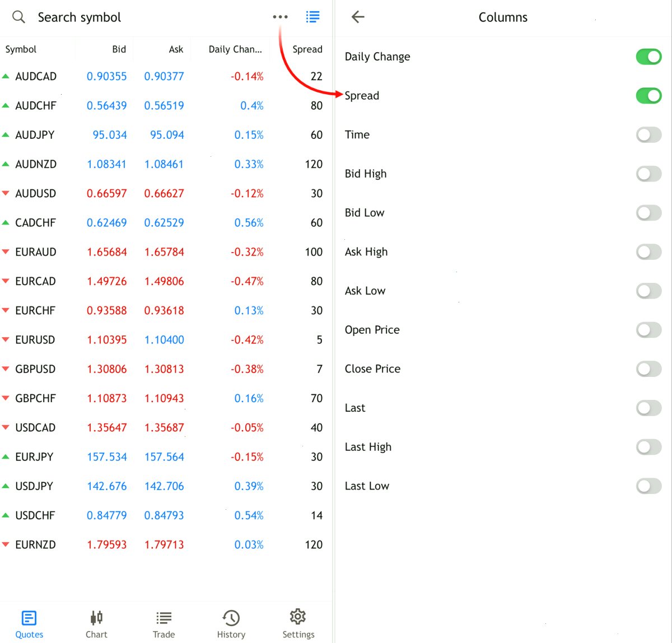Click the USDCHF spread value 14
The image size is (672, 643).
coord(316,515)
